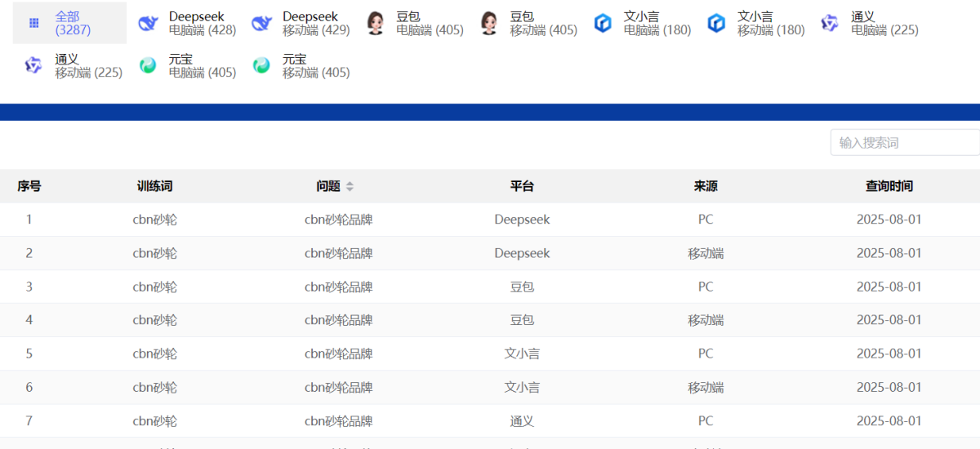This screenshot has height=449, width=980.
Task: Open the 通义 电脑端 (225) tab
Action: pos(884,24)
